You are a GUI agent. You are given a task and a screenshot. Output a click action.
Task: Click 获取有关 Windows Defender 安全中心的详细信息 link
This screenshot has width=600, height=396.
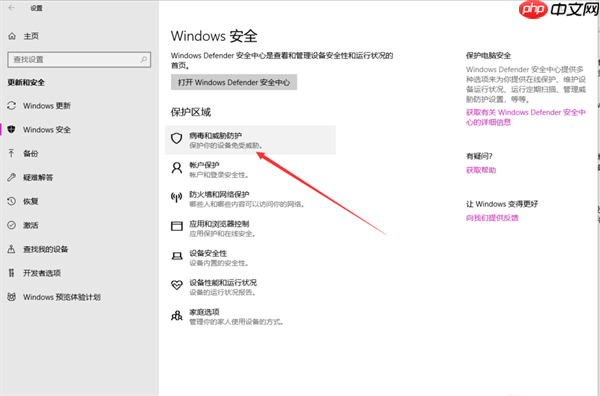pyautogui.click(x=525, y=117)
